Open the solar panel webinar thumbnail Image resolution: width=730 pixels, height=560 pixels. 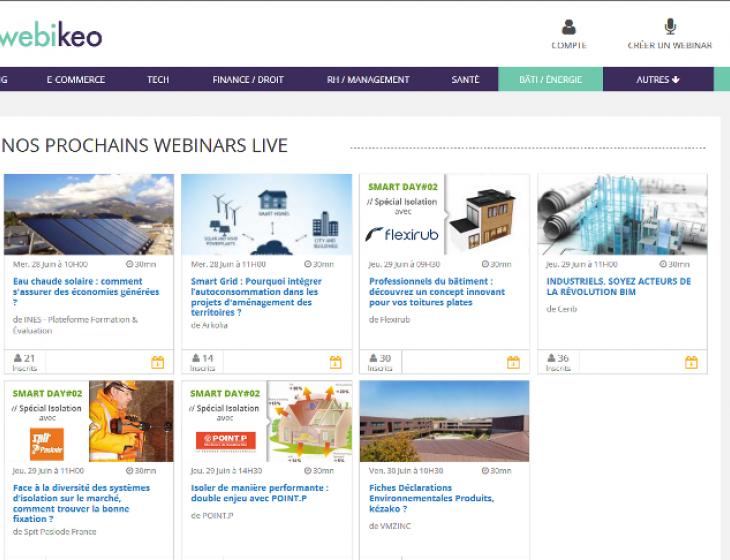tap(89, 215)
